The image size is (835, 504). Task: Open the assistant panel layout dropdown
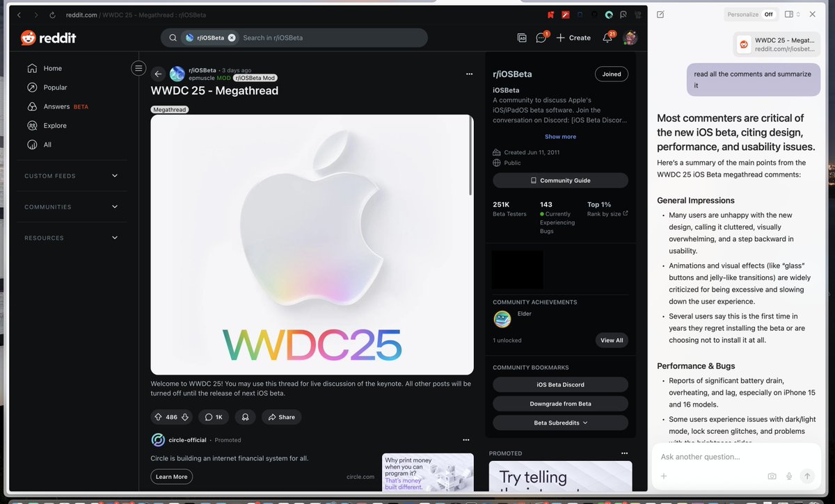pyautogui.click(x=792, y=15)
